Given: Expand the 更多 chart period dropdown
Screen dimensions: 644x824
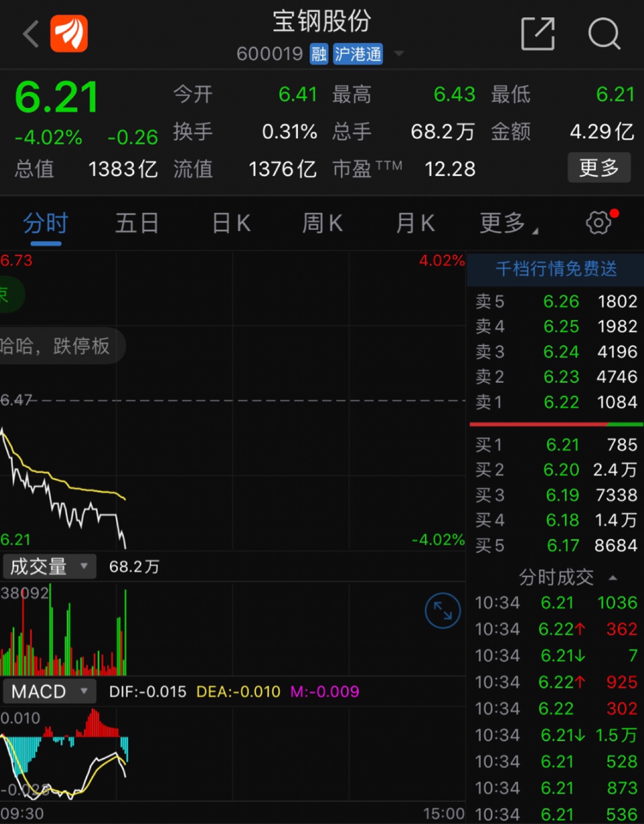Looking at the screenshot, I should pos(509,223).
